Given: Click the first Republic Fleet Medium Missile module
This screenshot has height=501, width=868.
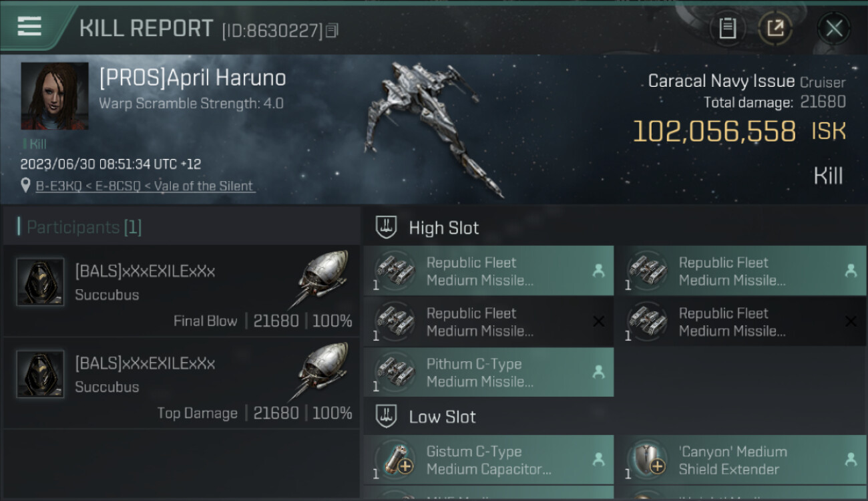Looking at the screenshot, I should pos(488,271).
